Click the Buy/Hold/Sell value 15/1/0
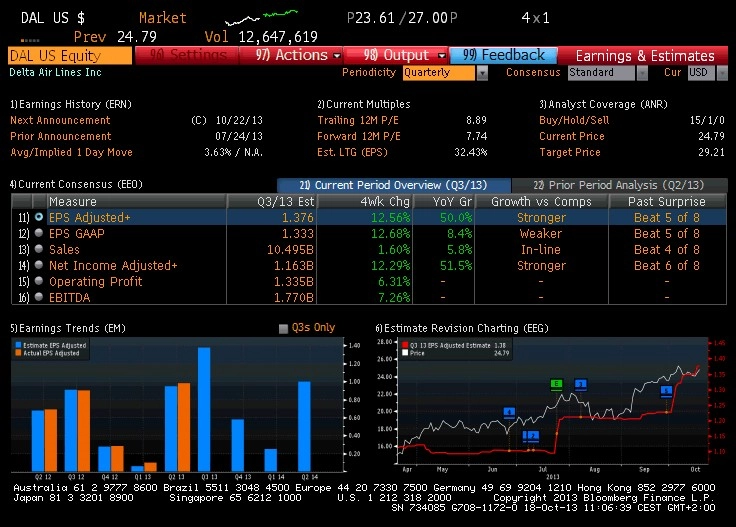Screen dimensions: 736x527 pyautogui.click(x=707, y=120)
